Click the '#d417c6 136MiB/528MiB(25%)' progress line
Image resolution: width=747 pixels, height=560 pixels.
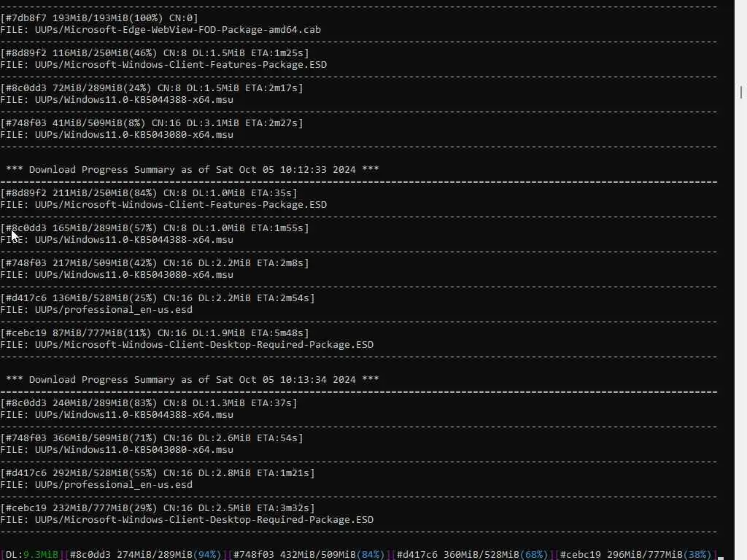click(158, 298)
